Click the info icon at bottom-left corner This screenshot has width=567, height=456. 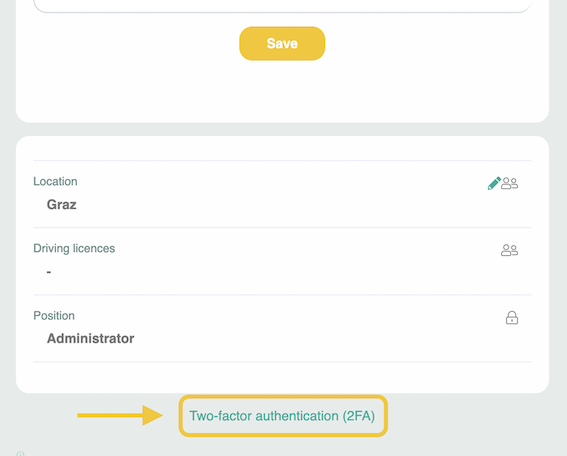20,453
